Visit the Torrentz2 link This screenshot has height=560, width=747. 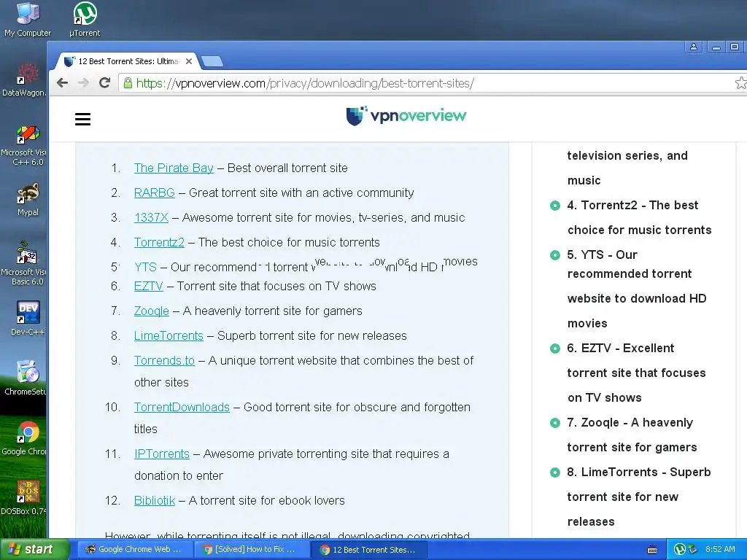click(x=159, y=242)
